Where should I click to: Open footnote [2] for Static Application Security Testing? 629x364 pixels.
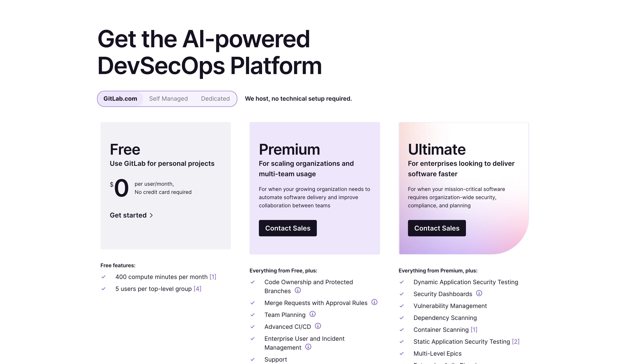pos(516,342)
